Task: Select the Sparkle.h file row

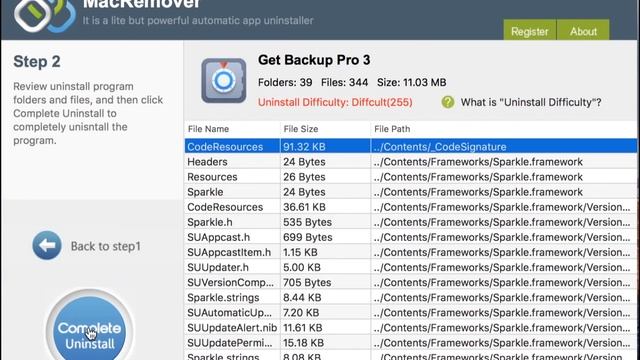Action: click(x=411, y=222)
